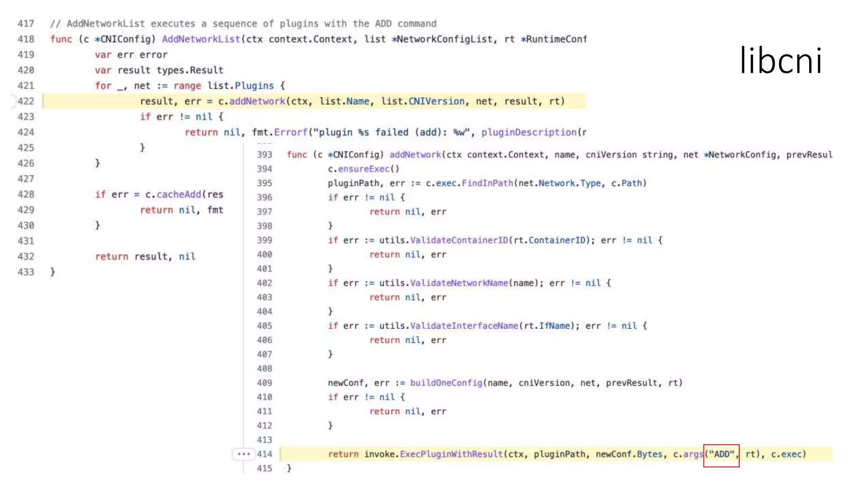Click the FindInPath method on line 395
The width and height of the screenshot is (868, 488).
(487, 183)
